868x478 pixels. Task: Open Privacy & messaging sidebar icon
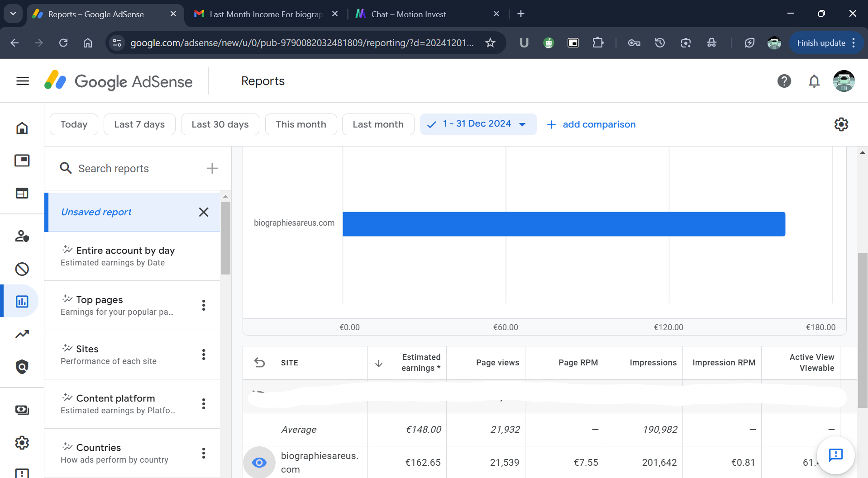22,236
